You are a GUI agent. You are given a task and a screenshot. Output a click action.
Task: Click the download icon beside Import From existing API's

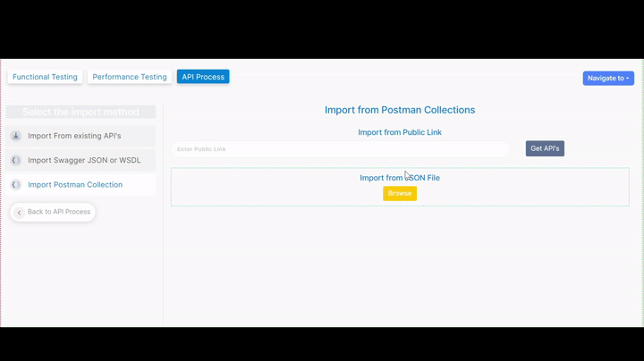pyautogui.click(x=16, y=136)
